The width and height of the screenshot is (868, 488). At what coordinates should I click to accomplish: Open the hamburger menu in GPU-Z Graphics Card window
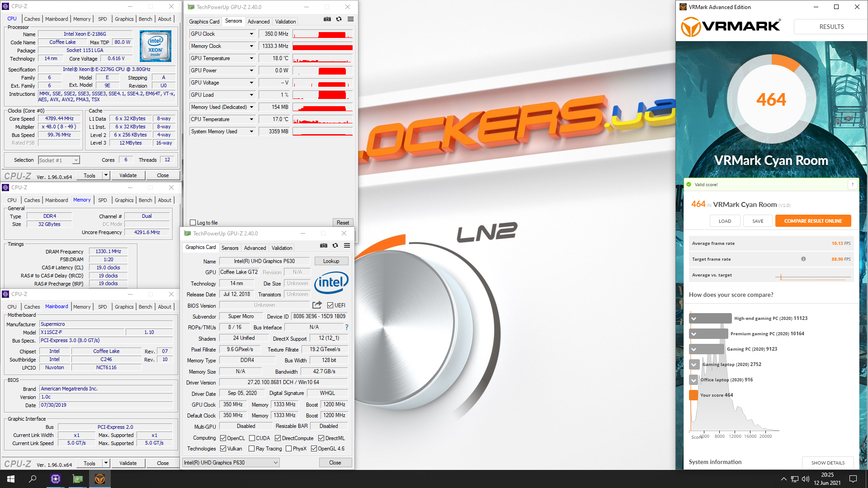pyautogui.click(x=347, y=245)
